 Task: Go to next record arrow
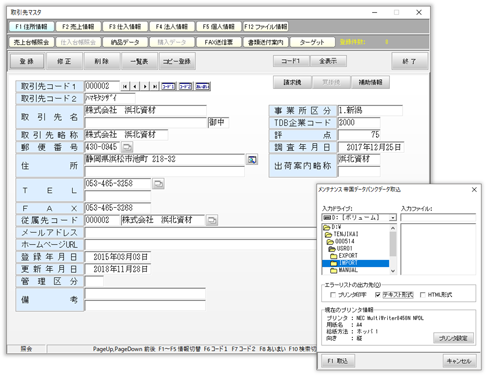[145, 86]
